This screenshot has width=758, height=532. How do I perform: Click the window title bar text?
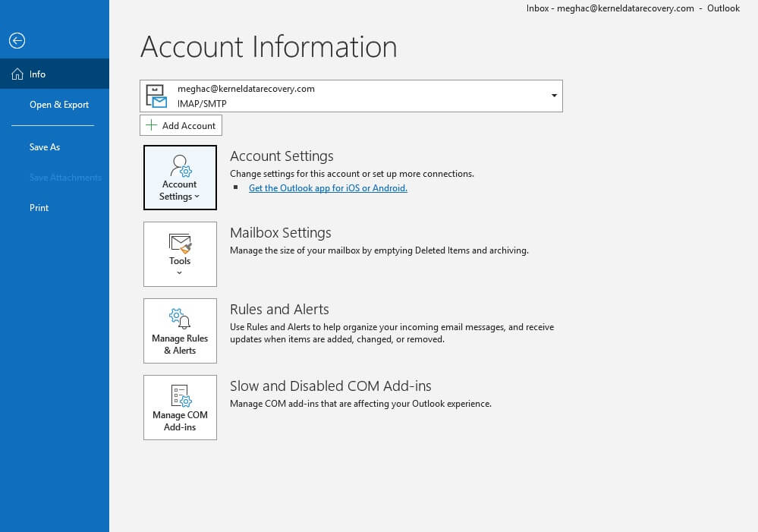coord(633,8)
